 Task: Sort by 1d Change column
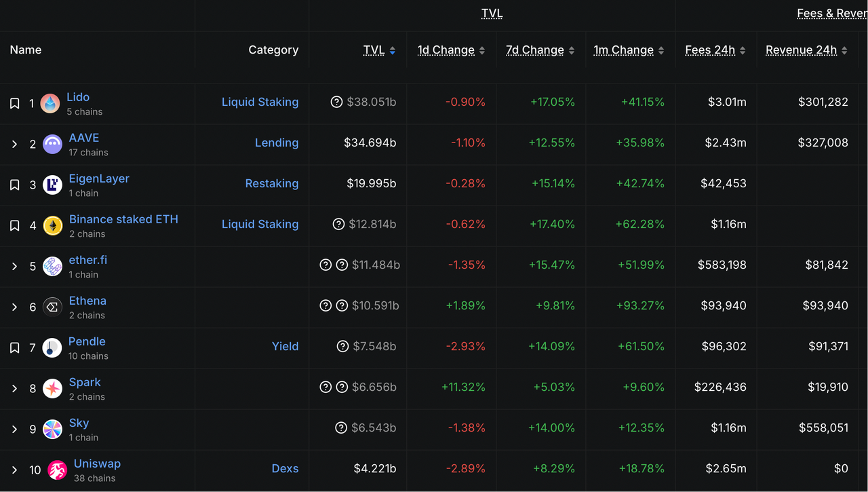451,50
